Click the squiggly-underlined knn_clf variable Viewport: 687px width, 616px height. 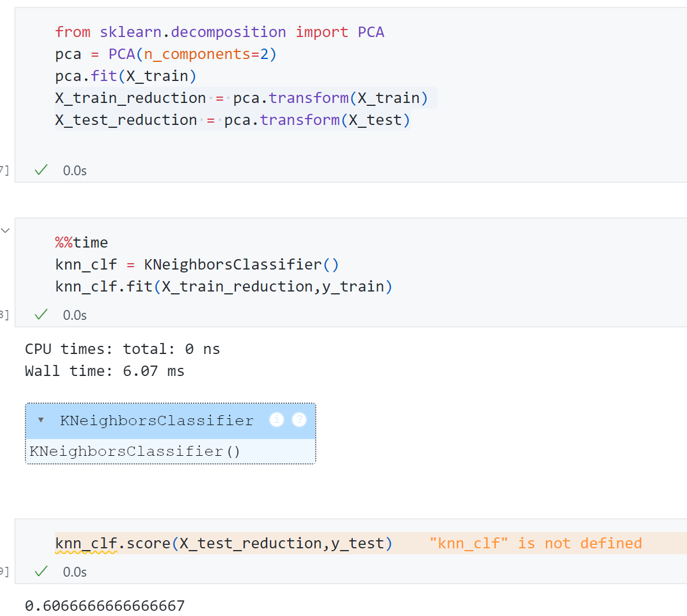coord(86,543)
